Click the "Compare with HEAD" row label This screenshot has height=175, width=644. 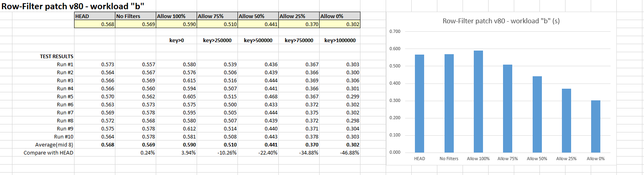click(48, 153)
